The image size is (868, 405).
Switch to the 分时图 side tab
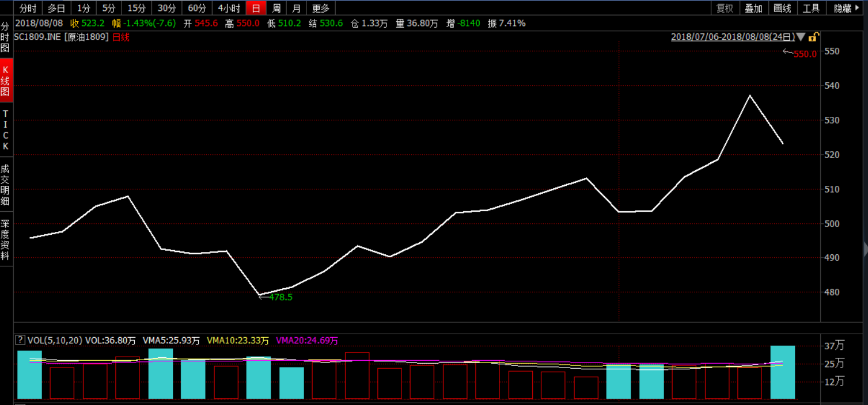pos(5,37)
